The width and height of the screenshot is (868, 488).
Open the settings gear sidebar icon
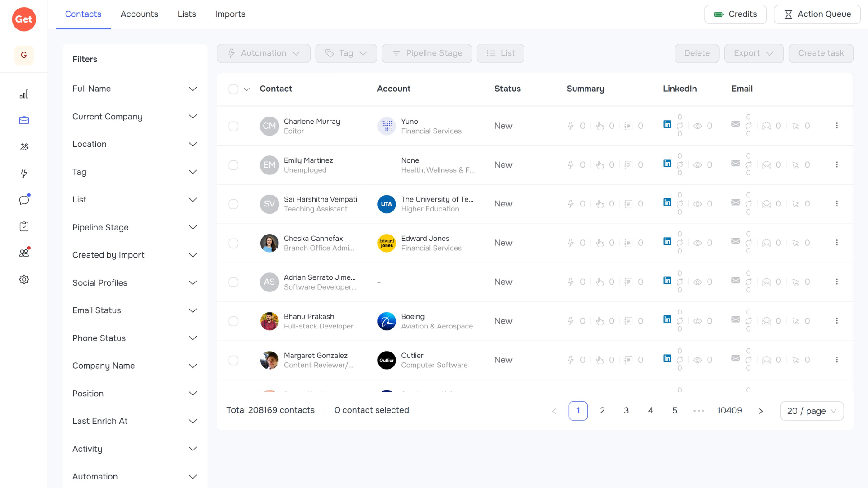(24, 279)
